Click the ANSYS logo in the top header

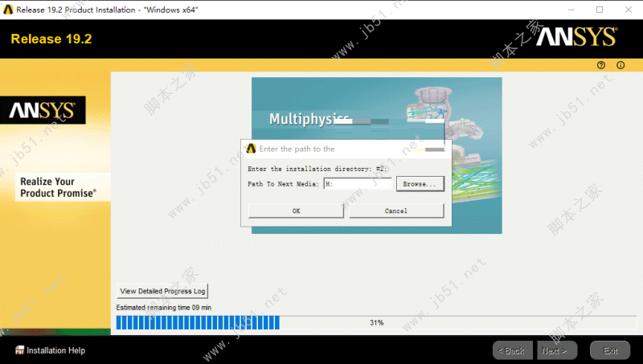tap(575, 37)
